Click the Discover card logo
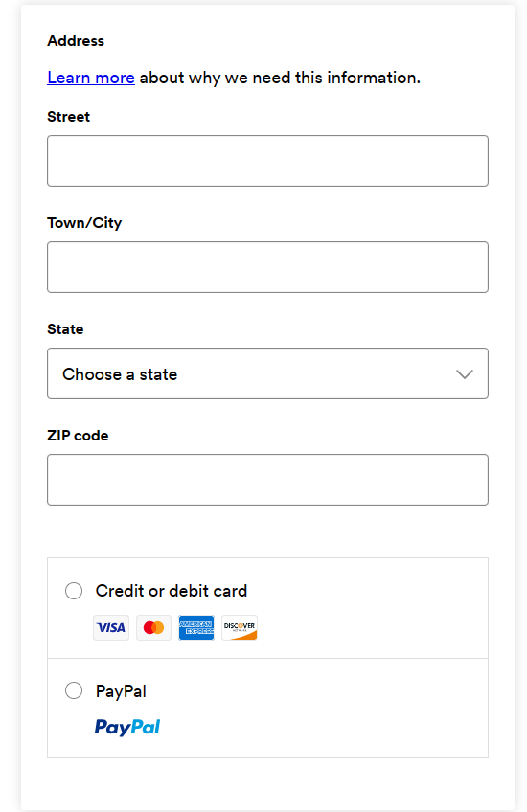Screen dimensions: 527x812 pos(240,627)
